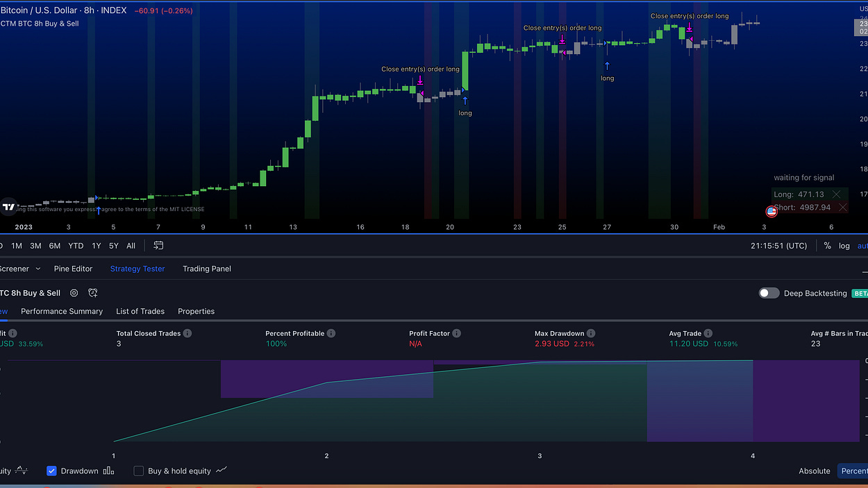Screen dimensions: 868x488
Task: Click the tall green candle near Jan 14
Action: coord(315,108)
